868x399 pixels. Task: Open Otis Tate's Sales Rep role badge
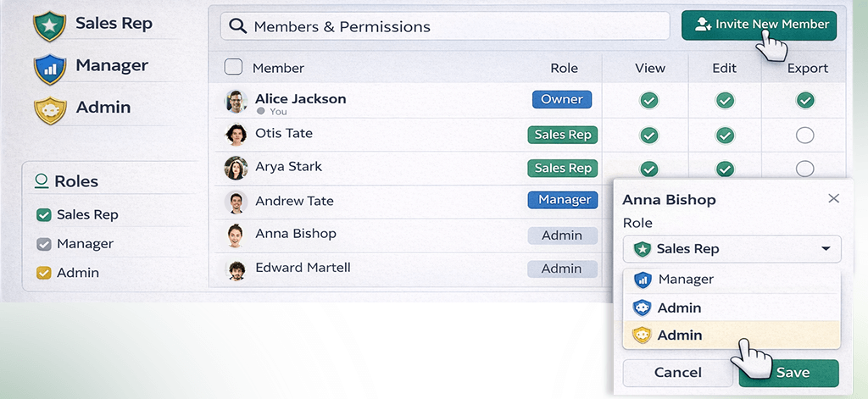pyautogui.click(x=563, y=135)
